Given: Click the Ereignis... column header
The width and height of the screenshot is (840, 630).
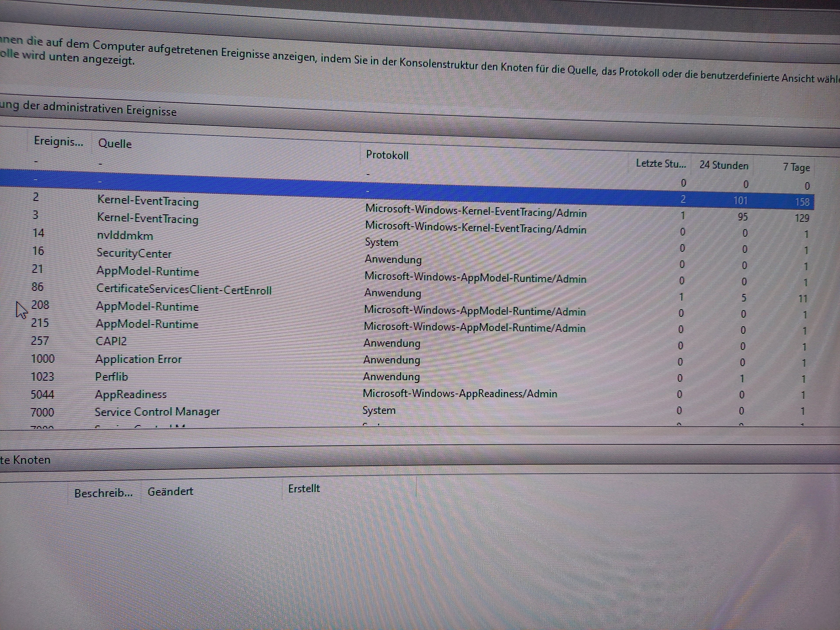Looking at the screenshot, I should pyautogui.click(x=58, y=141).
